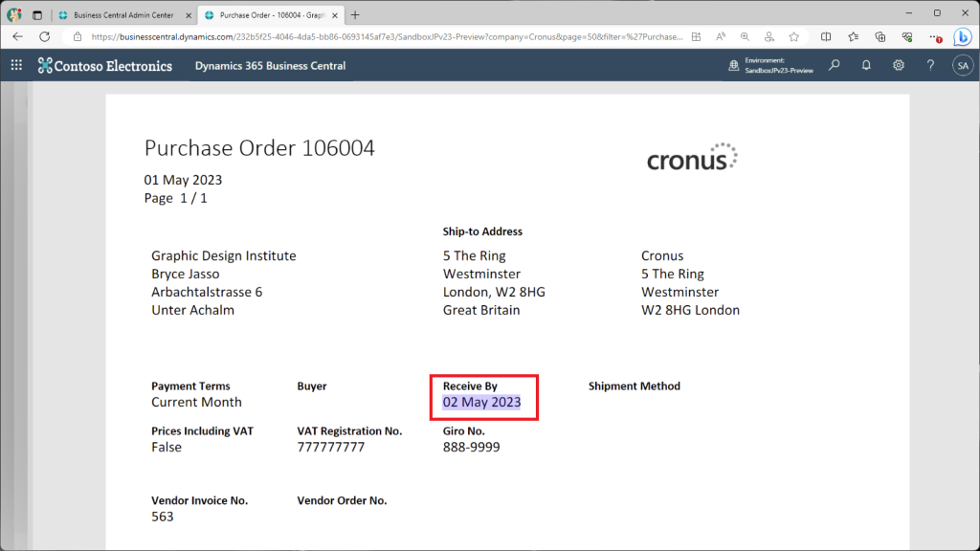Click the W2 8HG London company line
This screenshot has width=980, height=551.
[x=690, y=310]
